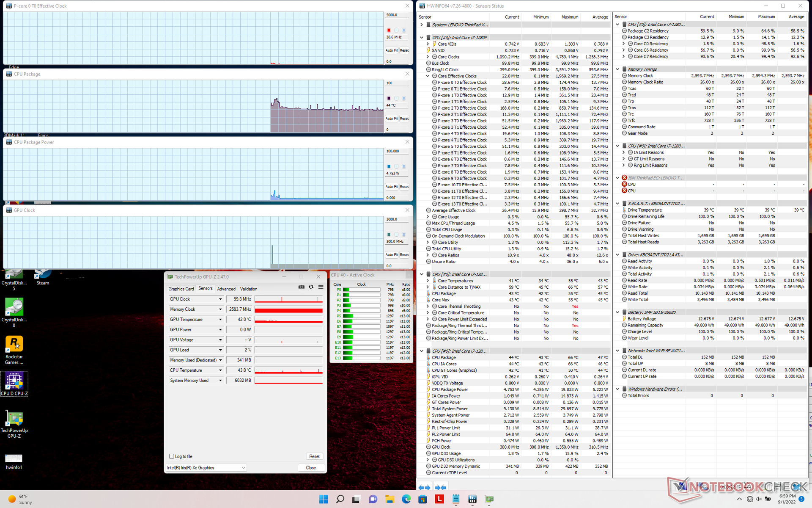Expand Core Temperatures sensor row
This screenshot has width=812, height=508.
tap(428, 281)
